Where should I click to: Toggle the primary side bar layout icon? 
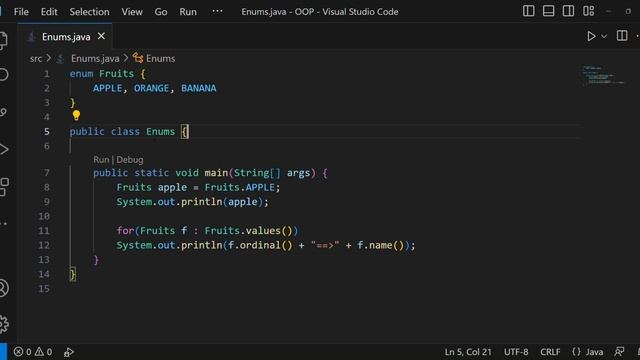tap(529, 11)
